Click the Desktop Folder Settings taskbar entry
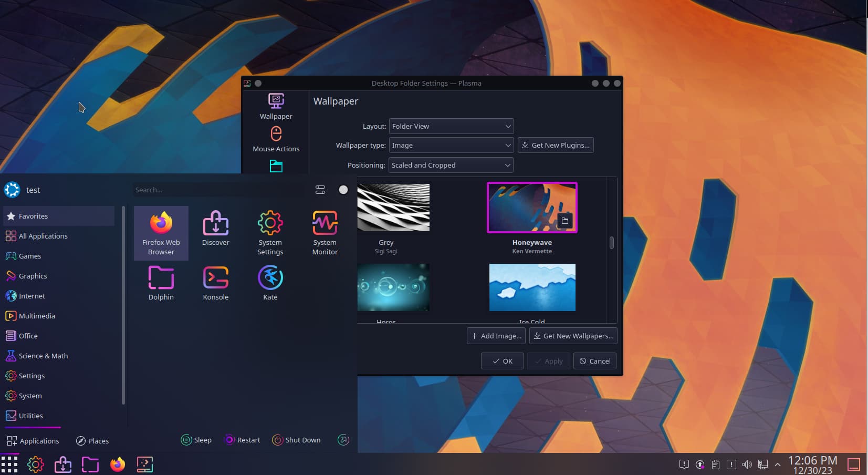 145,464
